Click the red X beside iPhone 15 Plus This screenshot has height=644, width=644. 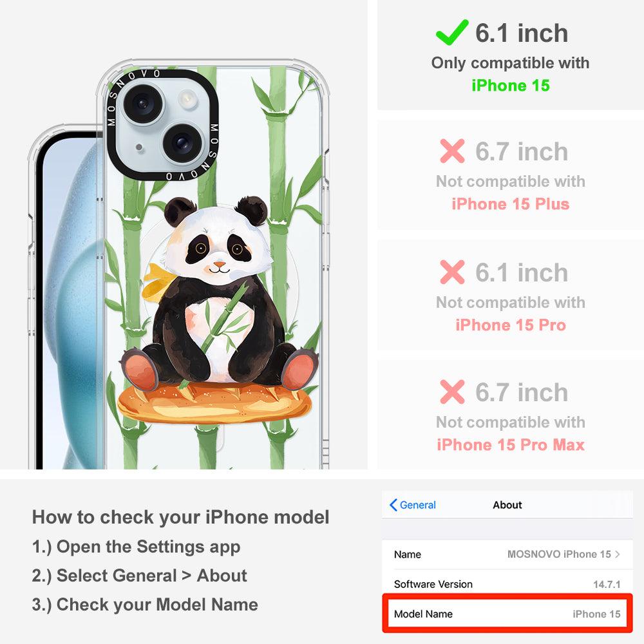[452, 151]
